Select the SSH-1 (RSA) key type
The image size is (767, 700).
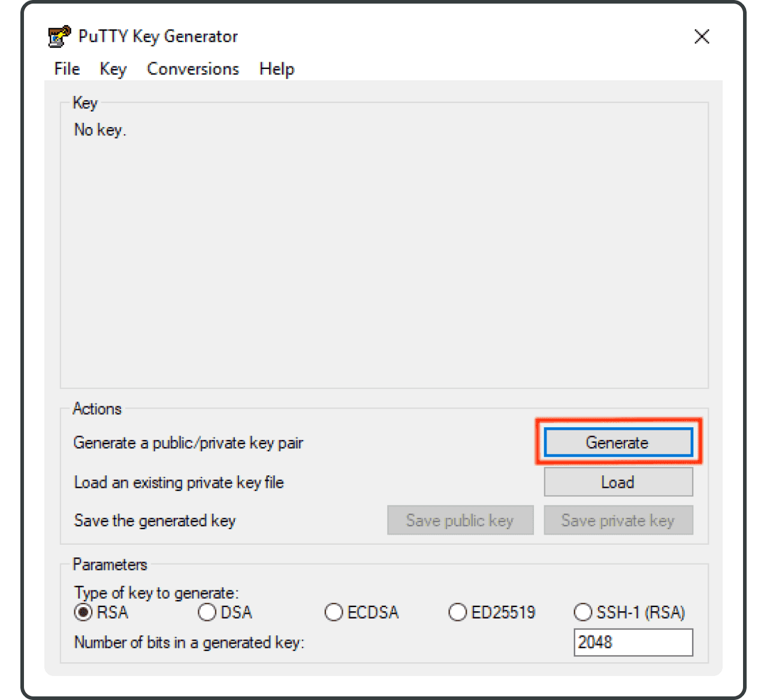tap(583, 612)
